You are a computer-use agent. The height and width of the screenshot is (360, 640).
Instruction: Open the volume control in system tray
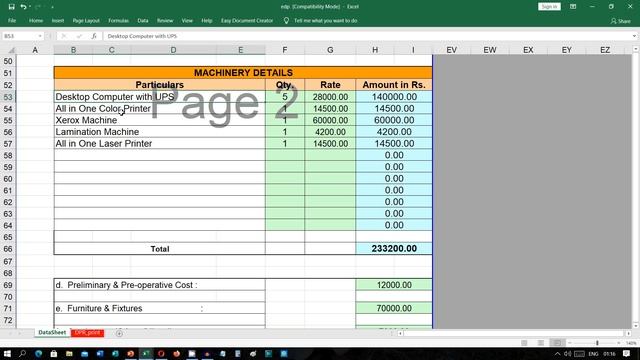coord(568,353)
